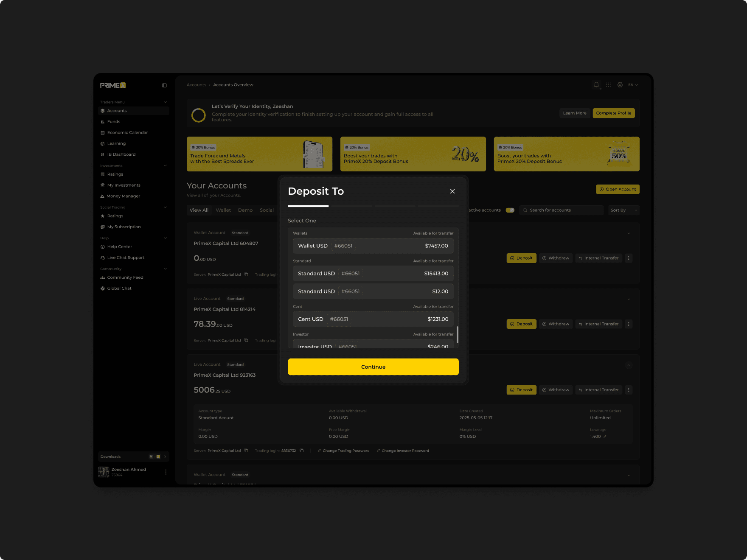
Task: Click the Community Feed icon
Action: pos(102,277)
